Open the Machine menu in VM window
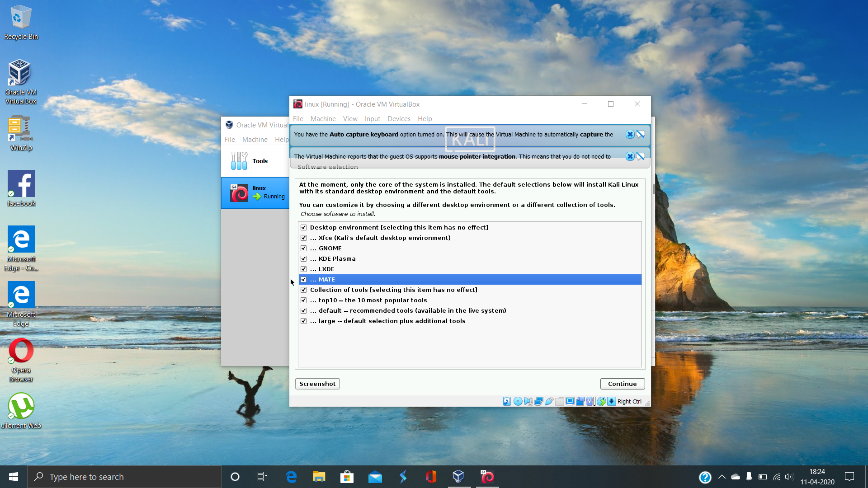Viewport: 868px width, 488px height. tap(323, 119)
